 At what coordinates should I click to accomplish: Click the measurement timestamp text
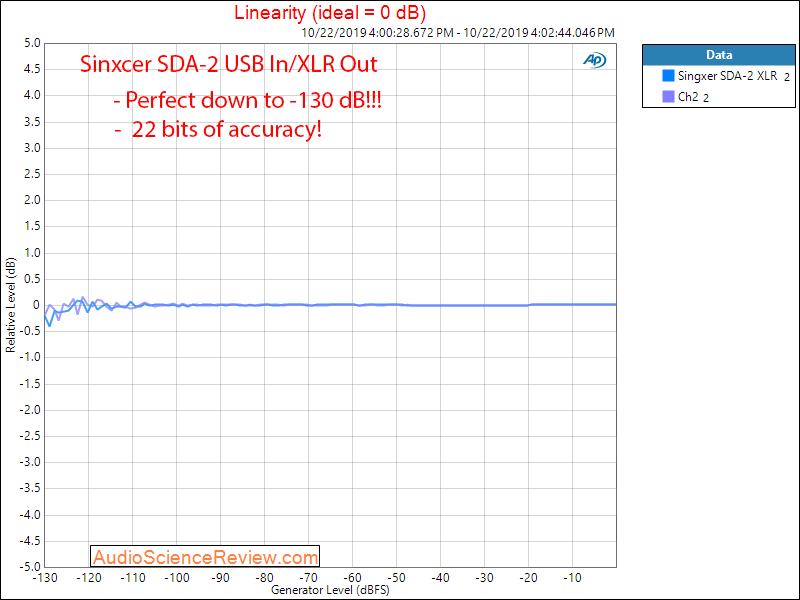(458, 33)
